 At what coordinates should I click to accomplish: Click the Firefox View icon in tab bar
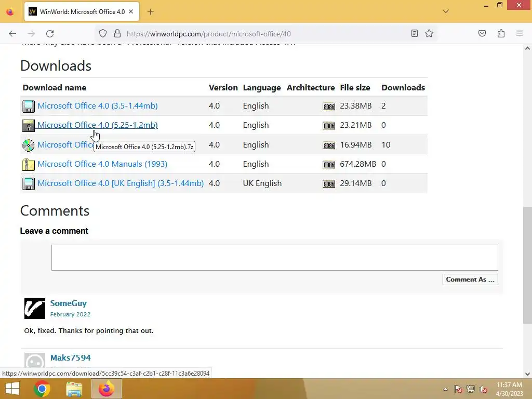pos(10,12)
